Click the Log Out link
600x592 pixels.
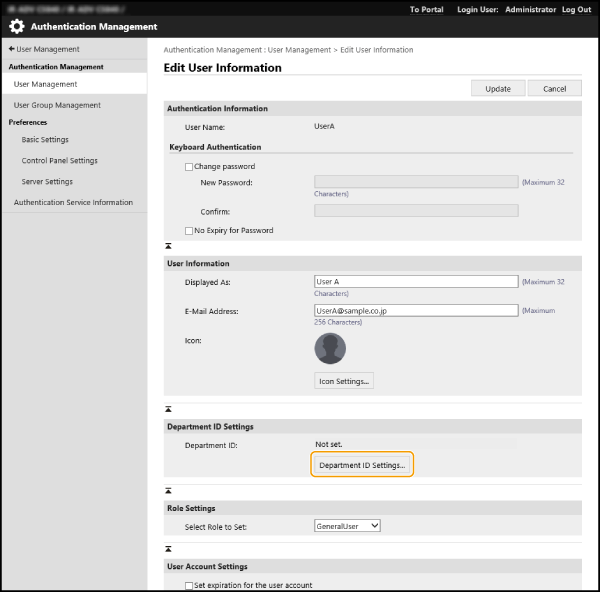click(576, 9)
